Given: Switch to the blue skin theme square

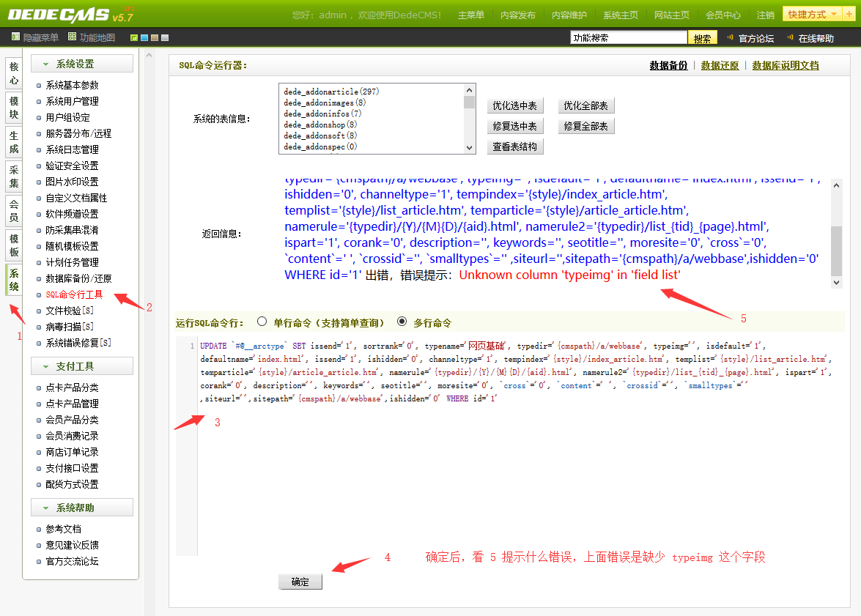Looking at the screenshot, I should coord(144,38).
